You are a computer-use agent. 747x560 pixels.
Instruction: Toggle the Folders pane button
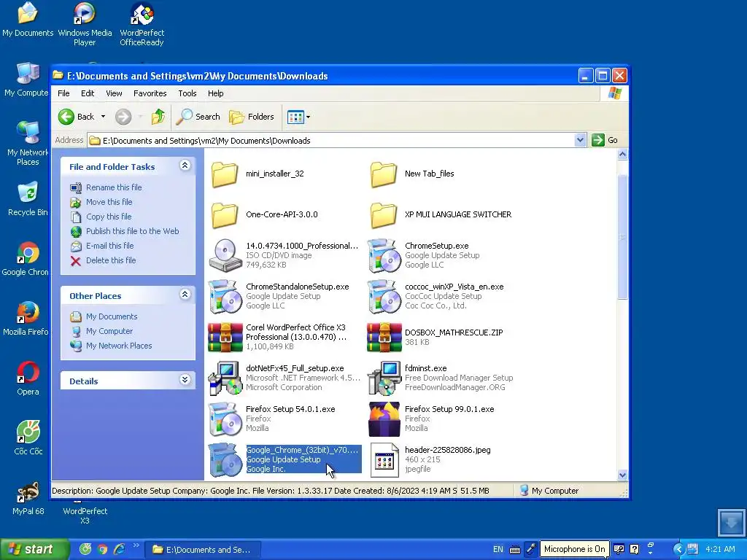point(252,117)
